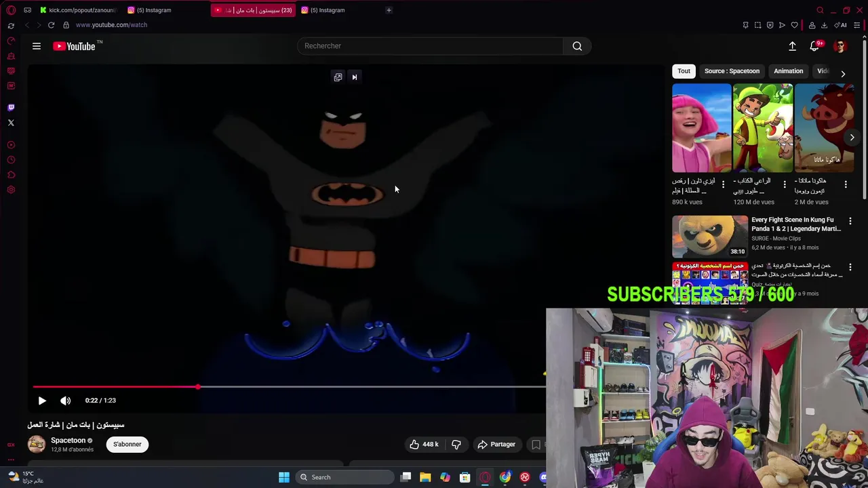
Task: Click the YouTube search magnifier button
Action: [577, 46]
